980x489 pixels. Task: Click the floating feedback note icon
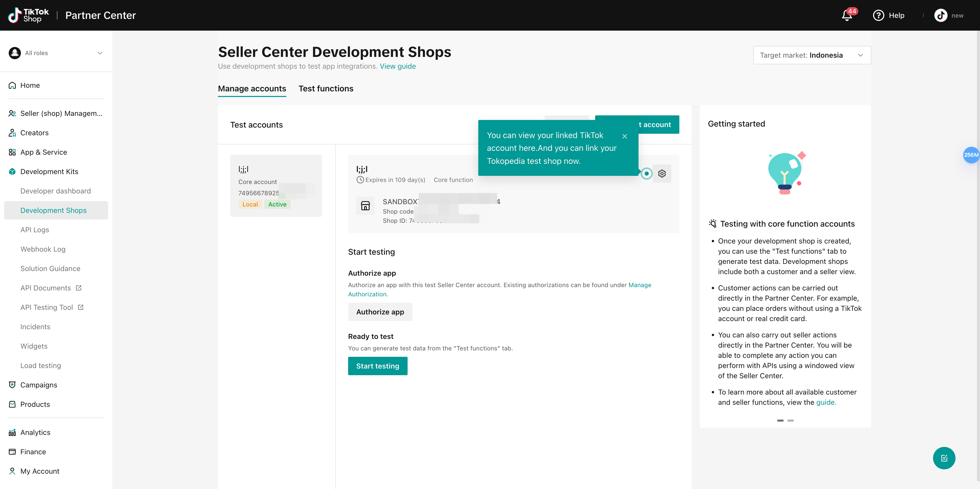click(x=944, y=458)
